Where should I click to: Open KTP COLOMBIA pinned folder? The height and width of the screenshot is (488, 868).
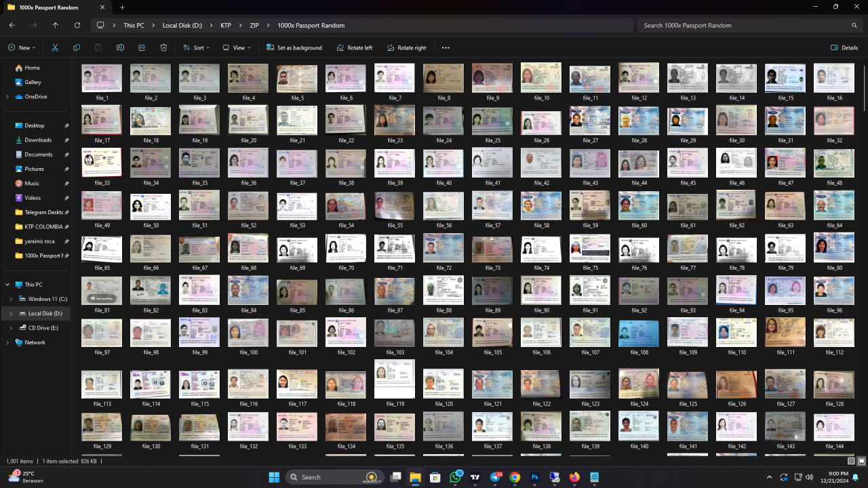click(38, 226)
